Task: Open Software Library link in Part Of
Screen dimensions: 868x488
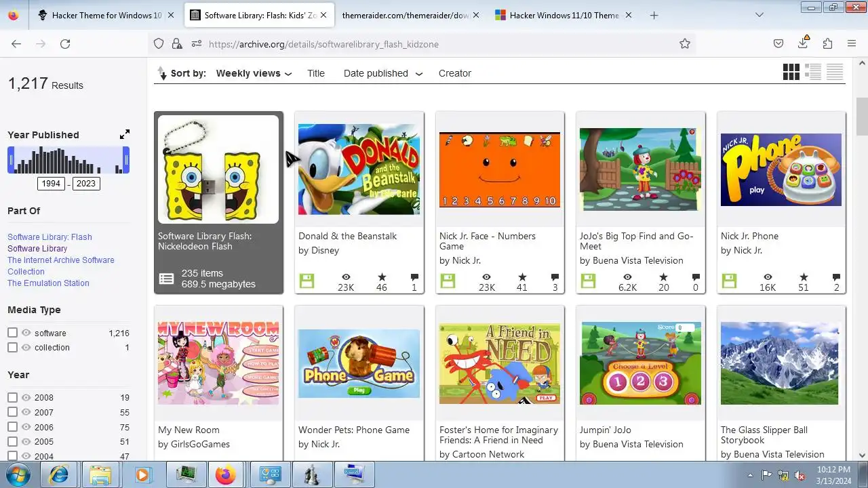Action: (37, 249)
